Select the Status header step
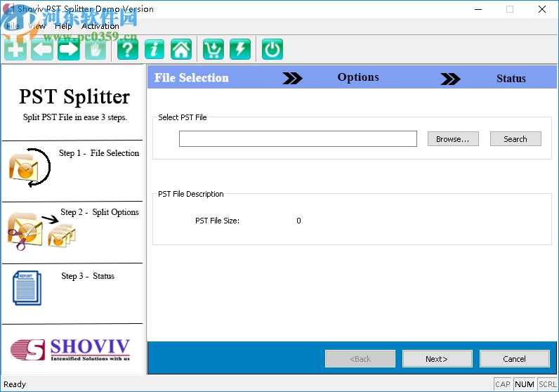The height and width of the screenshot is (392, 559). click(511, 79)
